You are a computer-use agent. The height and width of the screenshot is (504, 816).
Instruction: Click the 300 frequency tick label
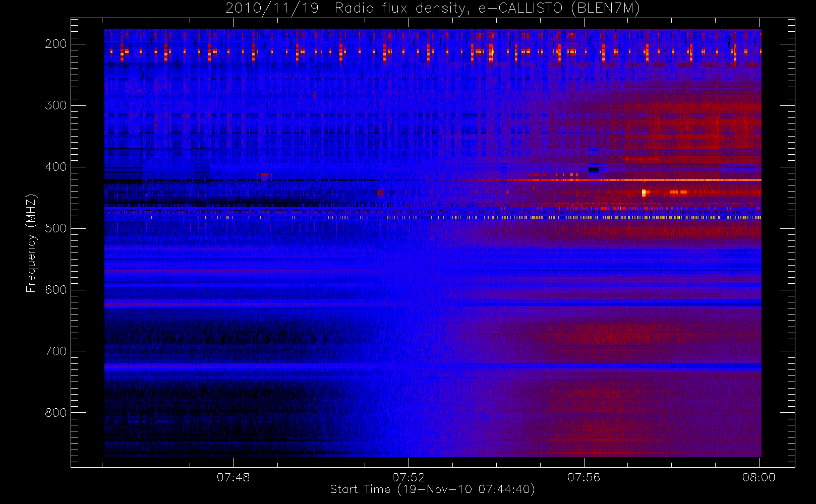(56, 105)
